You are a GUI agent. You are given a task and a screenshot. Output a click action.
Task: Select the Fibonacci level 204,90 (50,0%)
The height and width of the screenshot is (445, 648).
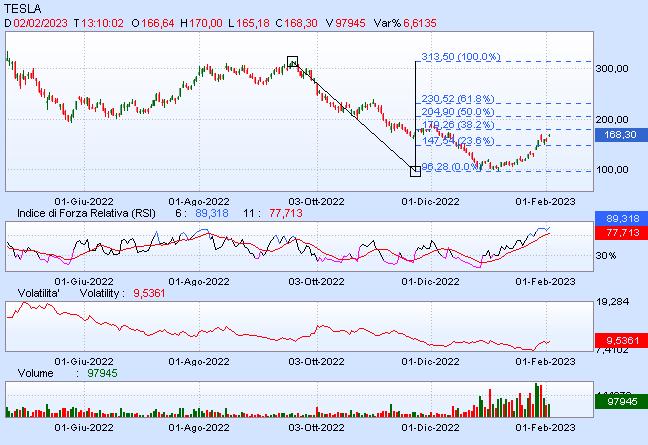click(x=458, y=112)
